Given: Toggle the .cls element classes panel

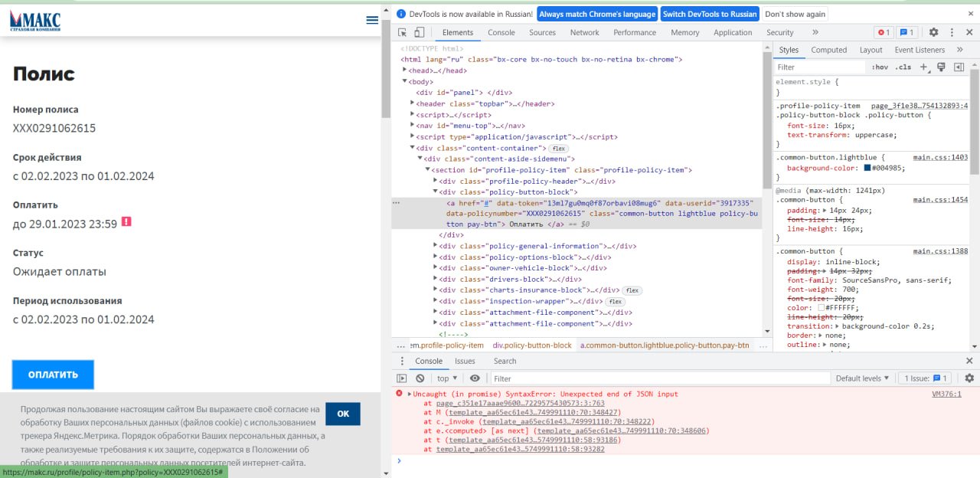Looking at the screenshot, I should [x=903, y=67].
